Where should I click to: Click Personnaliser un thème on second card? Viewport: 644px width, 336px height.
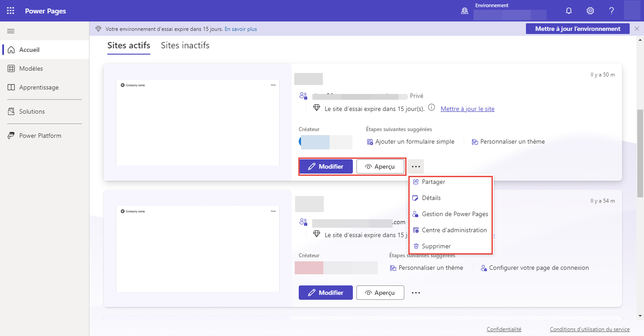(x=426, y=268)
